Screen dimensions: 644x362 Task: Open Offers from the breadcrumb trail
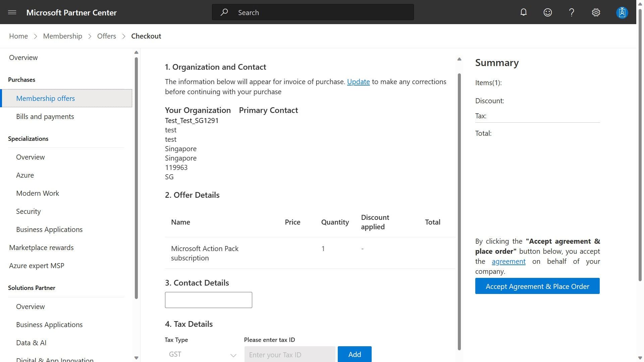pos(106,36)
